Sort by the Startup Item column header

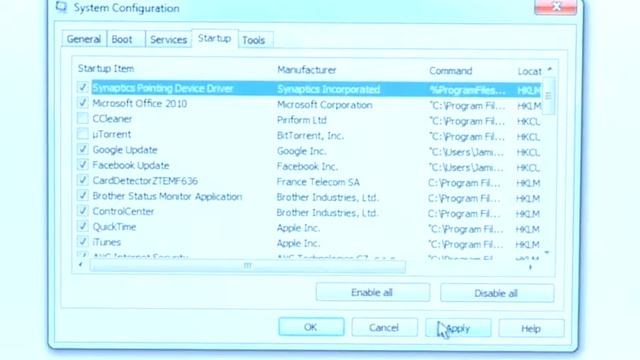coord(106,69)
